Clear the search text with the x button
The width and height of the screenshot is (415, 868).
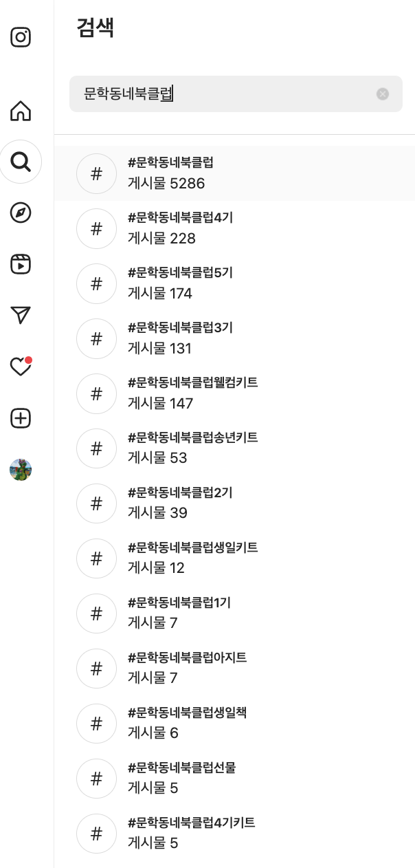coord(383,94)
